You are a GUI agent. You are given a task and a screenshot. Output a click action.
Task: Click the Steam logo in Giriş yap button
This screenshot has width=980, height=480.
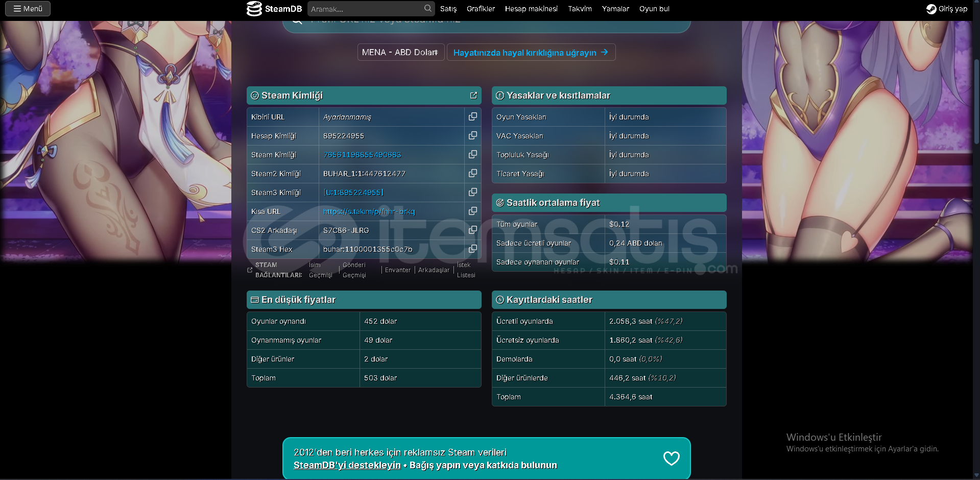(x=931, y=9)
